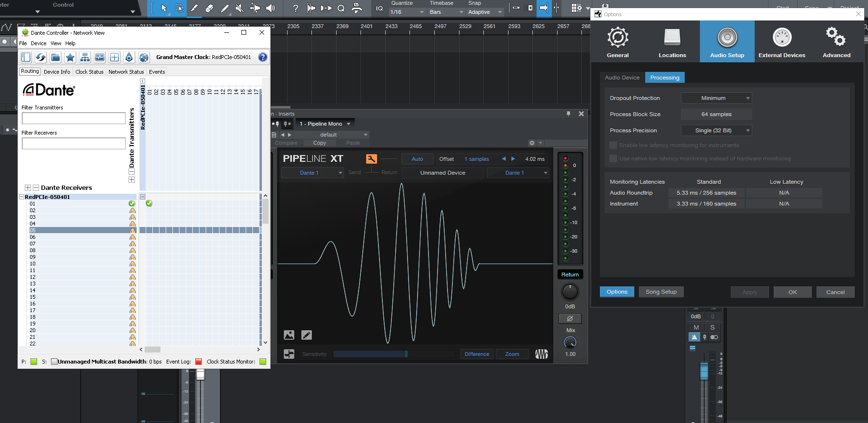Open Snap Adaptive dropdown

tap(485, 12)
